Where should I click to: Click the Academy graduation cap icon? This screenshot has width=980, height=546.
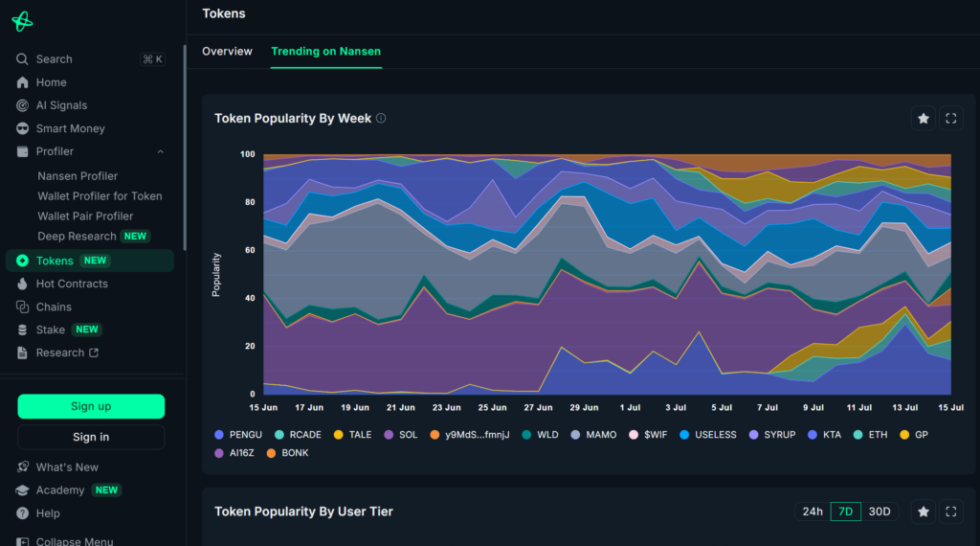click(23, 490)
